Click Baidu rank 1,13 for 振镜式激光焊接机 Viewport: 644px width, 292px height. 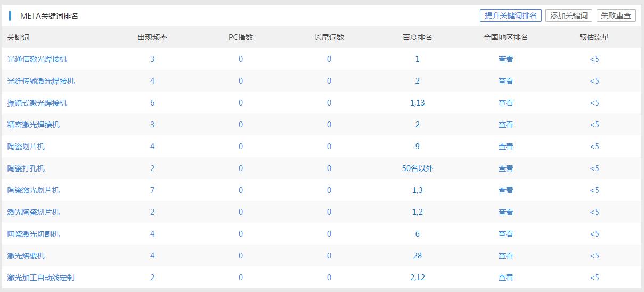click(417, 103)
